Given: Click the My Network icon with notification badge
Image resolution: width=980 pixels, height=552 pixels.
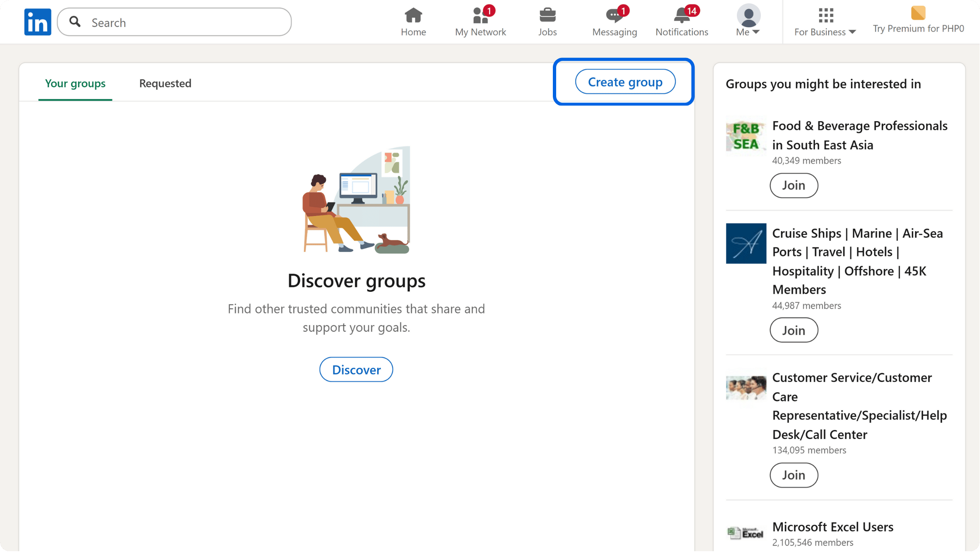Looking at the screenshot, I should (x=480, y=15).
